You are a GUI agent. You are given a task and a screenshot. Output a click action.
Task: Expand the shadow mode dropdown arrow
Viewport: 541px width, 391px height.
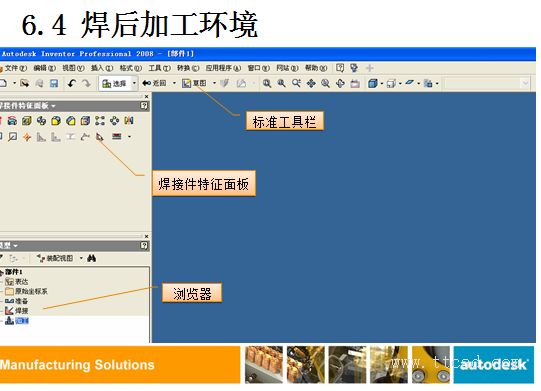click(x=419, y=84)
